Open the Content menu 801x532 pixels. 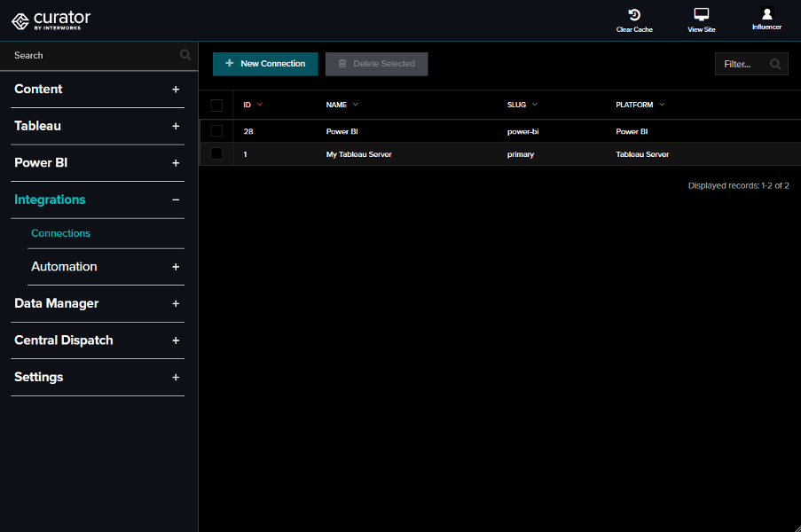pos(38,89)
